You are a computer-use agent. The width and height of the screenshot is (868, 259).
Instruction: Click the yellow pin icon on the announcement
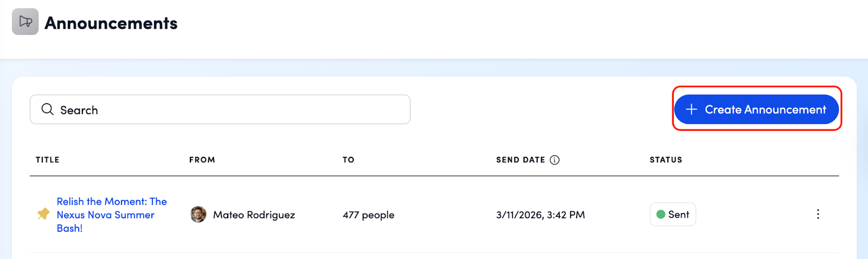(x=43, y=213)
